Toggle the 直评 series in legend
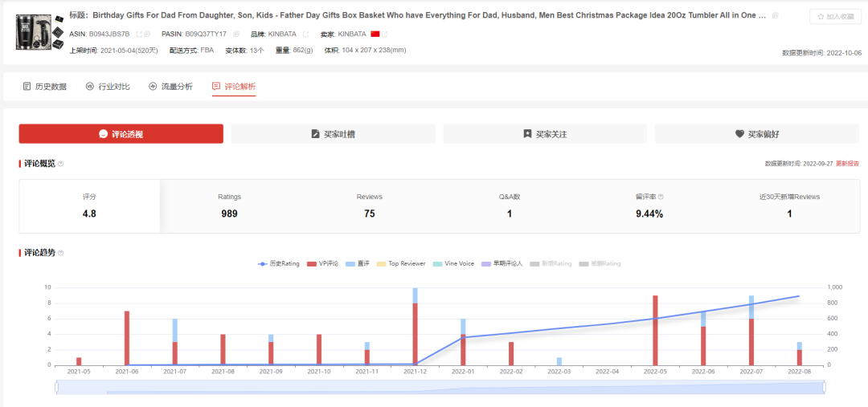Image resolution: width=868 pixels, height=407 pixels. click(x=358, y=264)
